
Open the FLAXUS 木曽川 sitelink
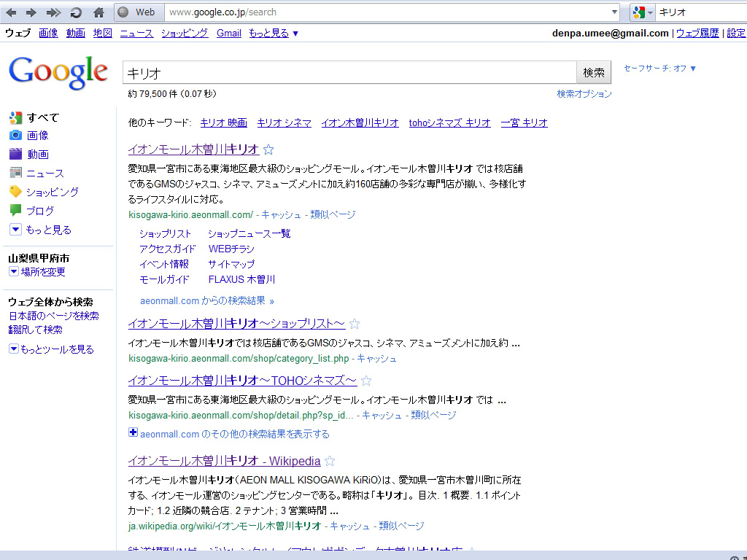point(241,279)
